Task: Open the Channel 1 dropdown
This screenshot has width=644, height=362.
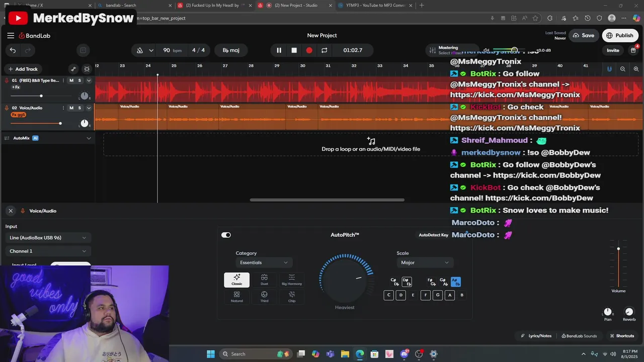Action: click(x=48, y=251)
